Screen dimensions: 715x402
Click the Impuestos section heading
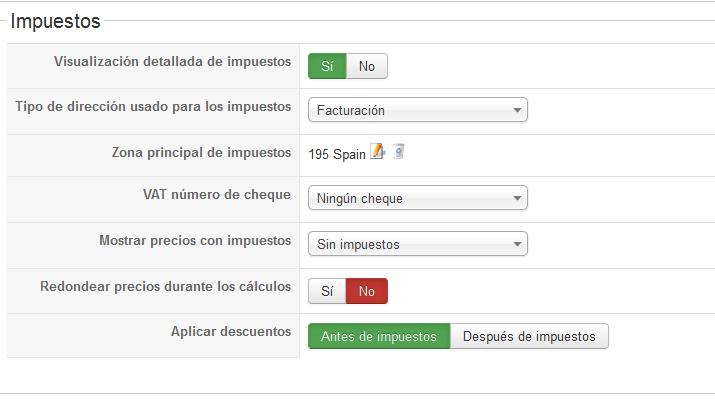55,20
